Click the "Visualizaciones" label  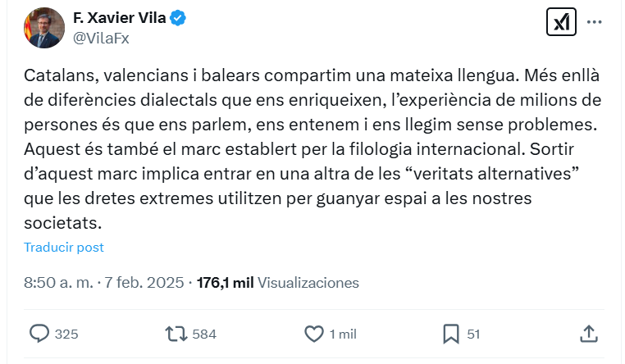[x=308, y=282]
